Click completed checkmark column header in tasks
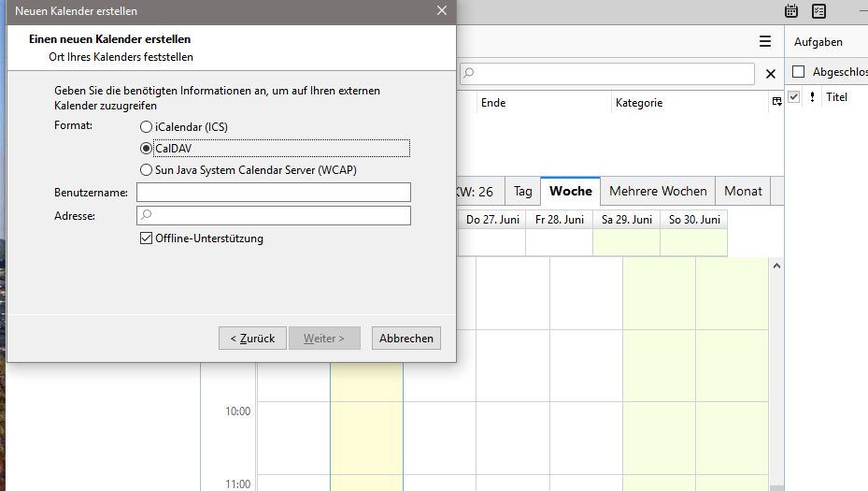Image resolution: width=868 pixels, height=491 pixels. tap(794, 97)
